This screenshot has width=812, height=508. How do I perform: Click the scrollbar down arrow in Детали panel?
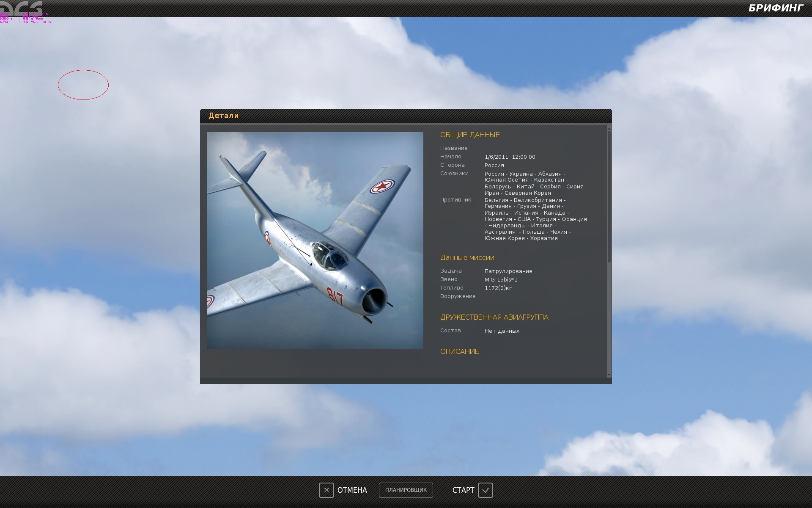pyautogui.click(x=609, y=375)
